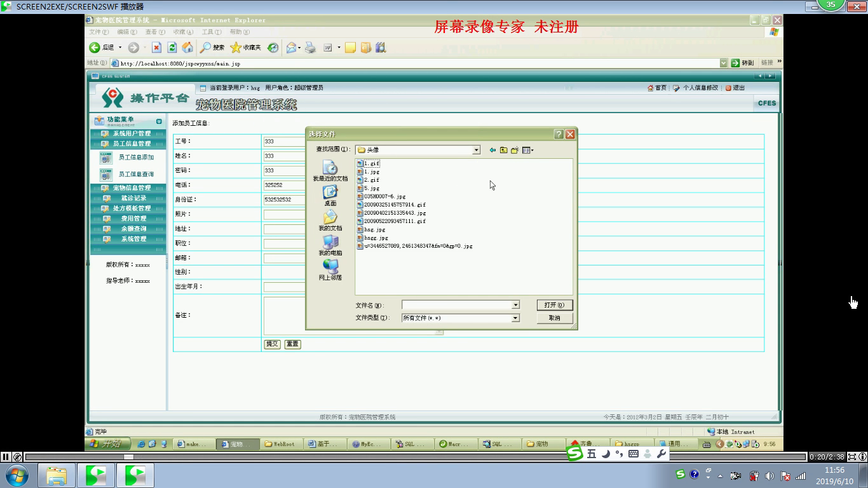Open 员工信息添加 sidebar link
The width and height of the screenshot is (868, 488).
pyautogui.click(x=136, y=157)
